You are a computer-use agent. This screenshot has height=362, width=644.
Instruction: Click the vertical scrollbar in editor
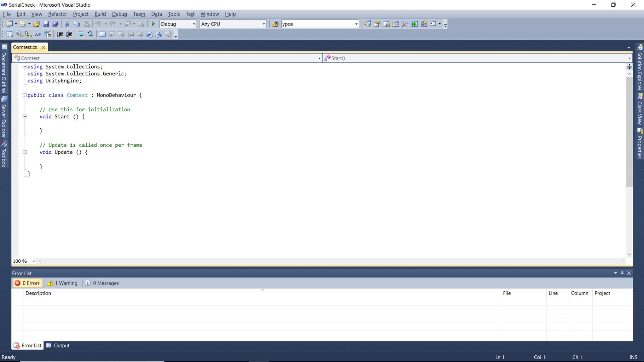point(629,132)
